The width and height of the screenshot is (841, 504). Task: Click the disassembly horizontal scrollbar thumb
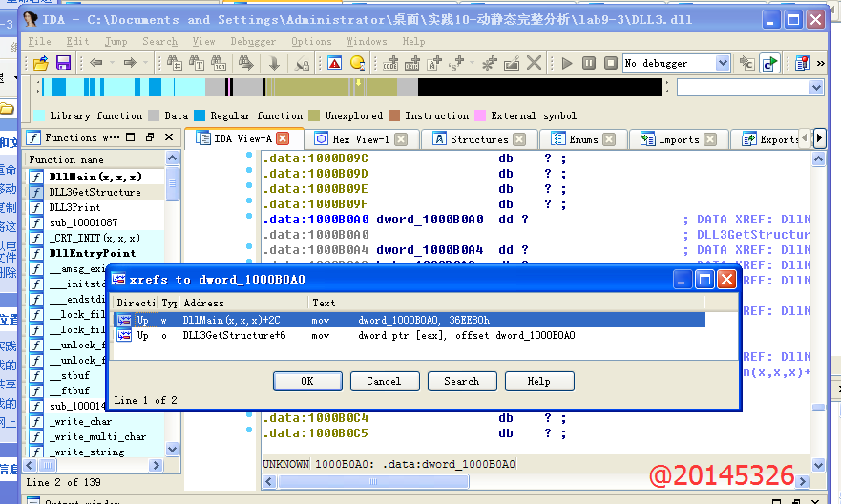[x=373, y=481]
